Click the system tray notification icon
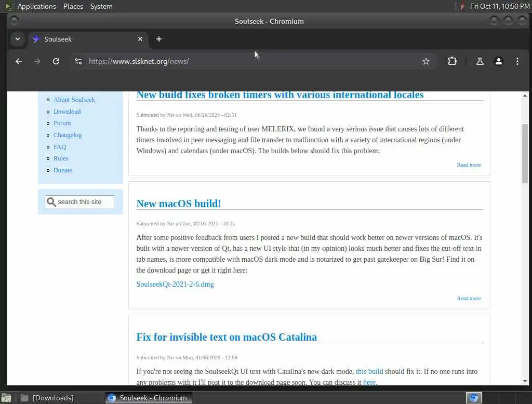Screen dimensions: 532x404 point(462,6)
